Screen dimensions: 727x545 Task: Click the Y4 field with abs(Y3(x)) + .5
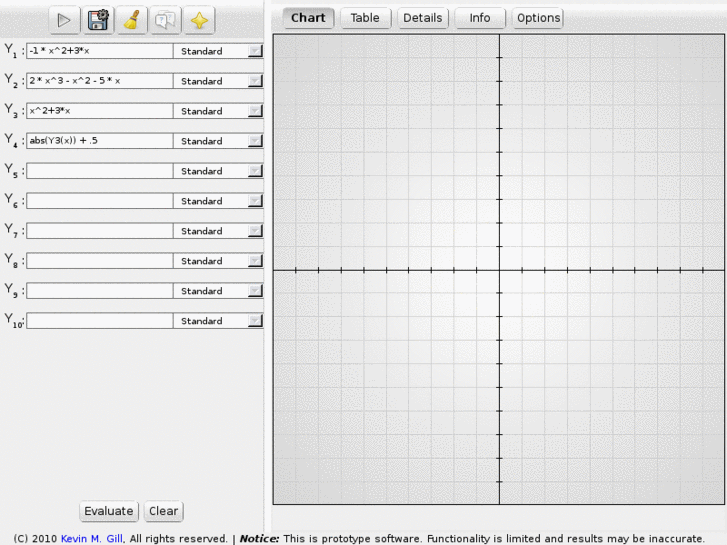(x=100, y=141)
